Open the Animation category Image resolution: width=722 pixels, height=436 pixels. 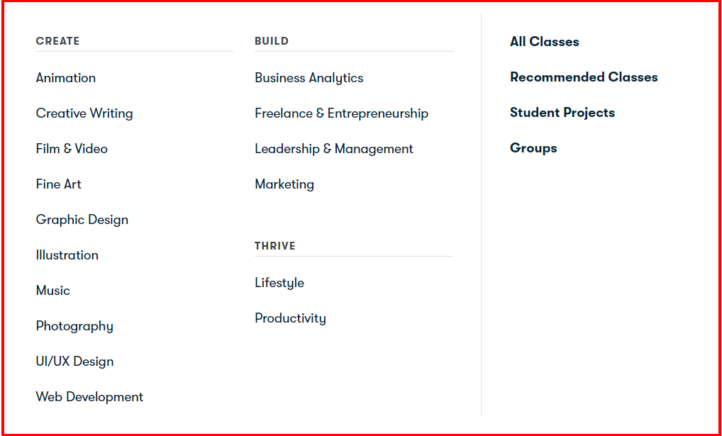pyautogui.click(x=66, y=78)
